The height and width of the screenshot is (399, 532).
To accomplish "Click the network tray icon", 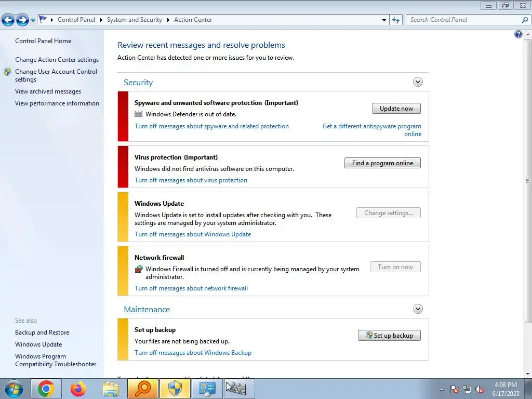I will [x=467, y=389].
